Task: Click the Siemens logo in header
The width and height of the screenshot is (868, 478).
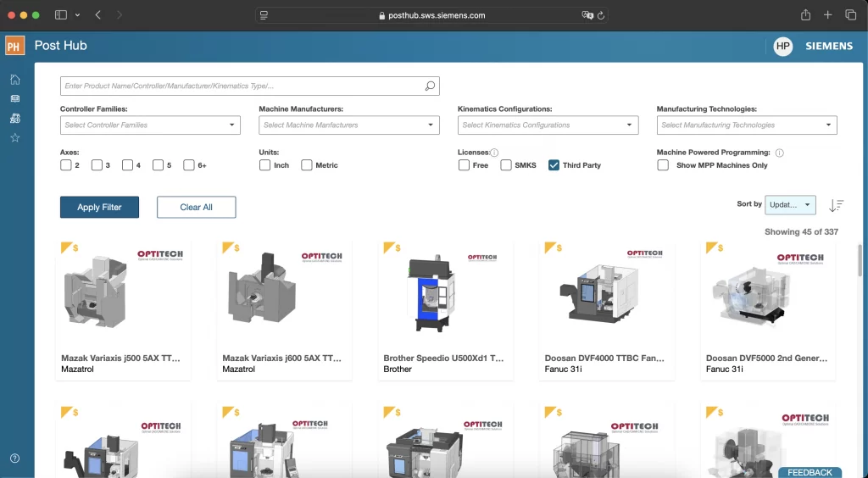Action: (829, 46)
